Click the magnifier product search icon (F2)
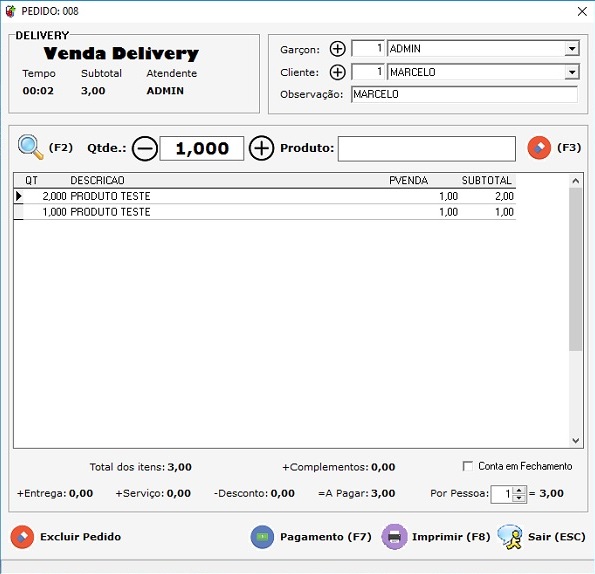 click(30, 147)
